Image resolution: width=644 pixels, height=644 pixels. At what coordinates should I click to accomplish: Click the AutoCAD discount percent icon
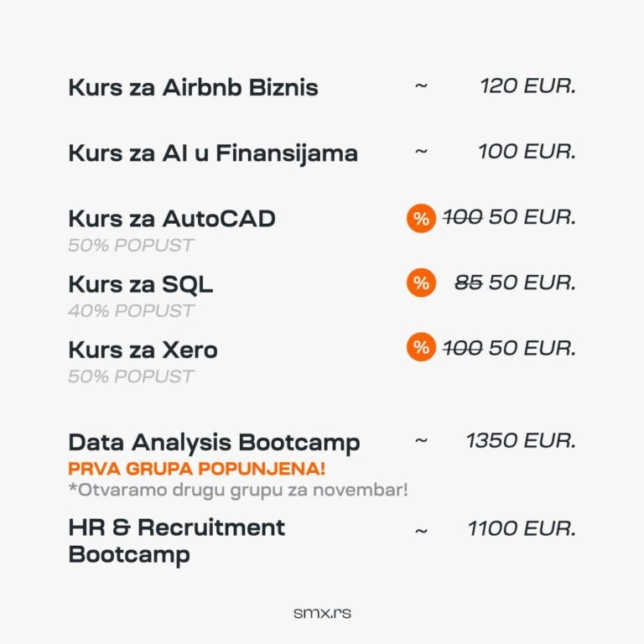[x=421, y=219]
